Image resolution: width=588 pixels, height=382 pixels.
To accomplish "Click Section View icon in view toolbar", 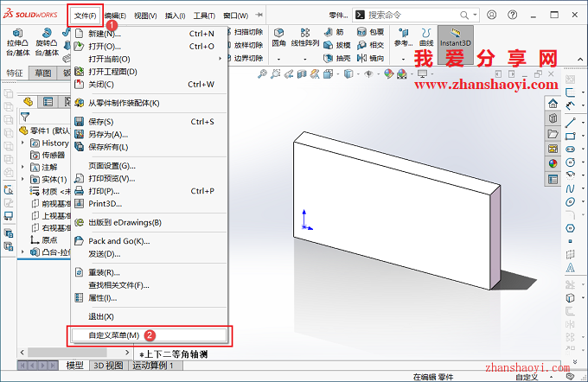I will (302, 74).
